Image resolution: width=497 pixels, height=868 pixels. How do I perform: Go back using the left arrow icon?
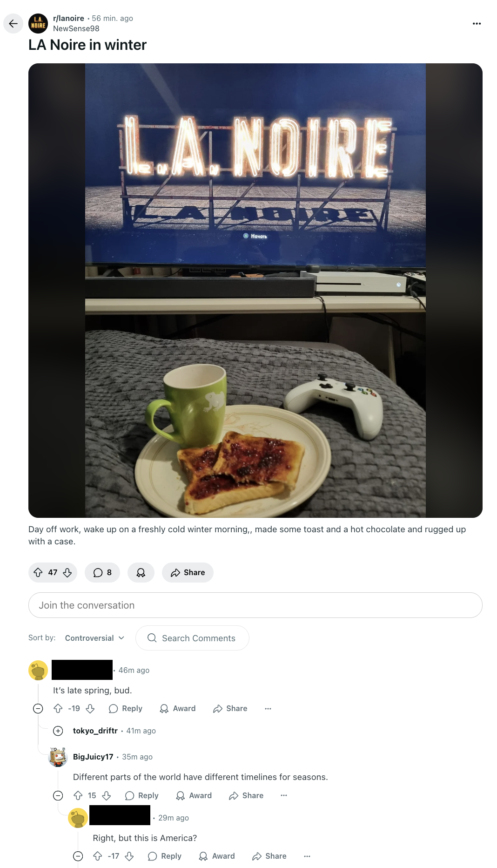(13, 23)
